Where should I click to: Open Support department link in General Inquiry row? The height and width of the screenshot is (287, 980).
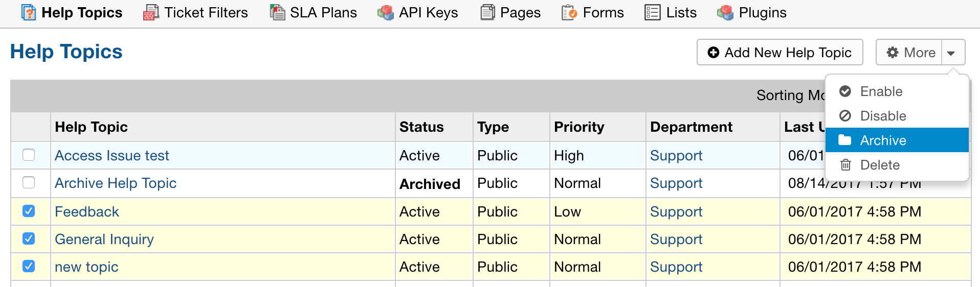pyautogui.click(x=676, y=239)
